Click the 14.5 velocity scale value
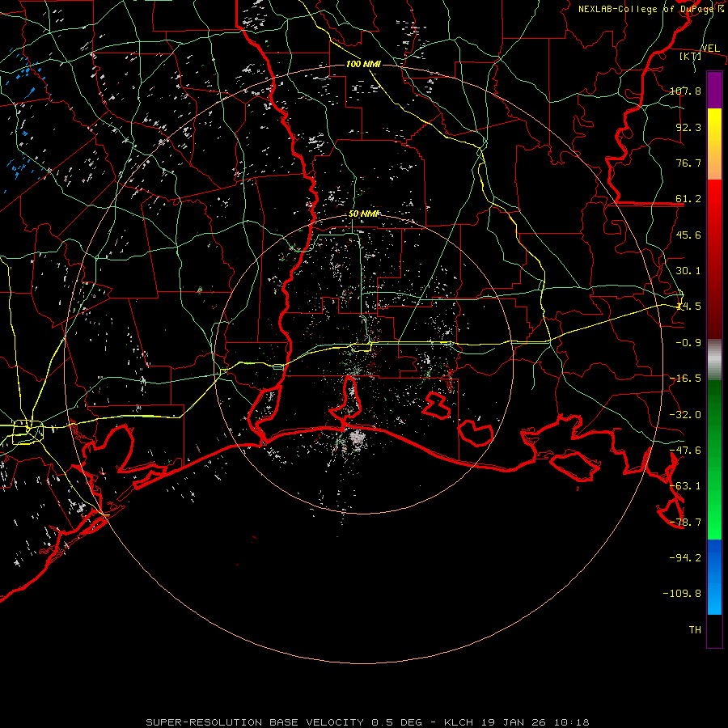The image size is (728, 728). click(688, 307)
